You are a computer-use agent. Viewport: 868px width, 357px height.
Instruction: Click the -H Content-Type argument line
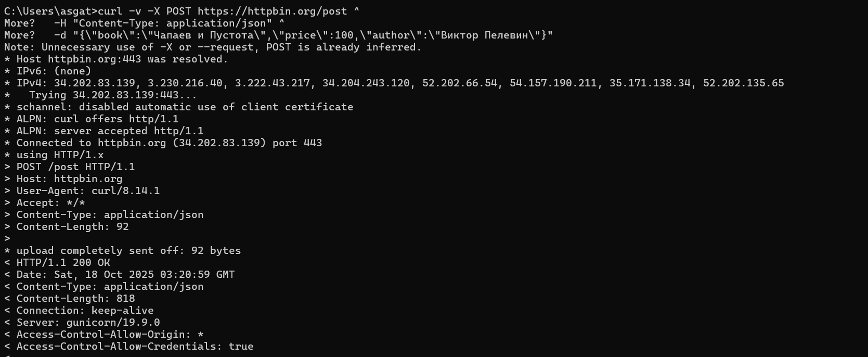[x=169, y=23]
